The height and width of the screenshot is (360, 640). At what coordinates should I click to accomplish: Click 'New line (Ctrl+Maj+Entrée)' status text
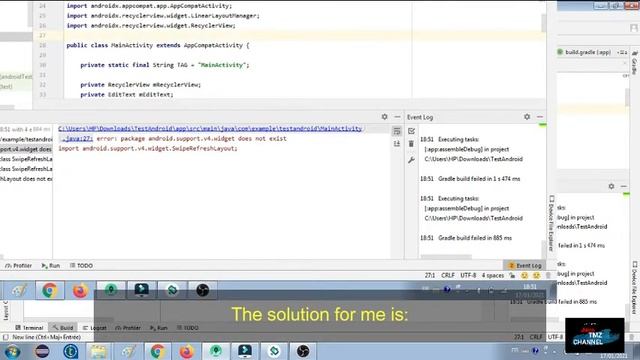pyautogui.click(x=47, y=337)
